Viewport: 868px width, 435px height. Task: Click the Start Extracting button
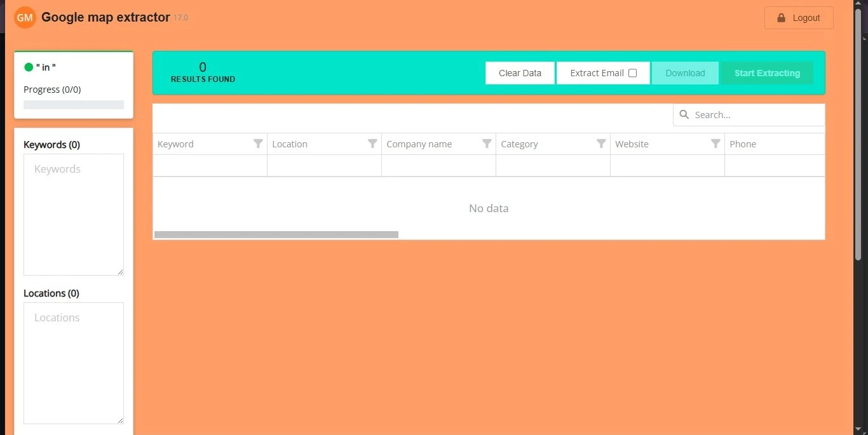click(767, 73)
